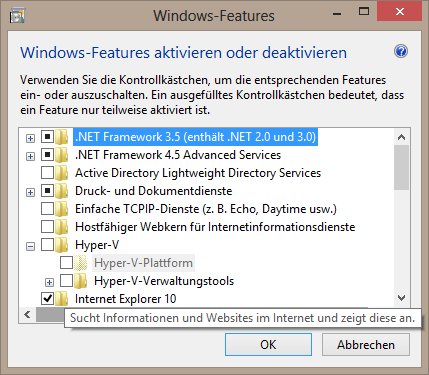The height and width of the screenshot is (375, 429).
Task: Expand the .NET Framework 3.5 tree node
Action: (30, 138)
